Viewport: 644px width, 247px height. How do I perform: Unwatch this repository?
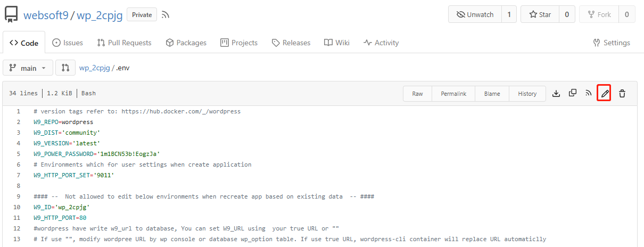click(x=475, y=15)
